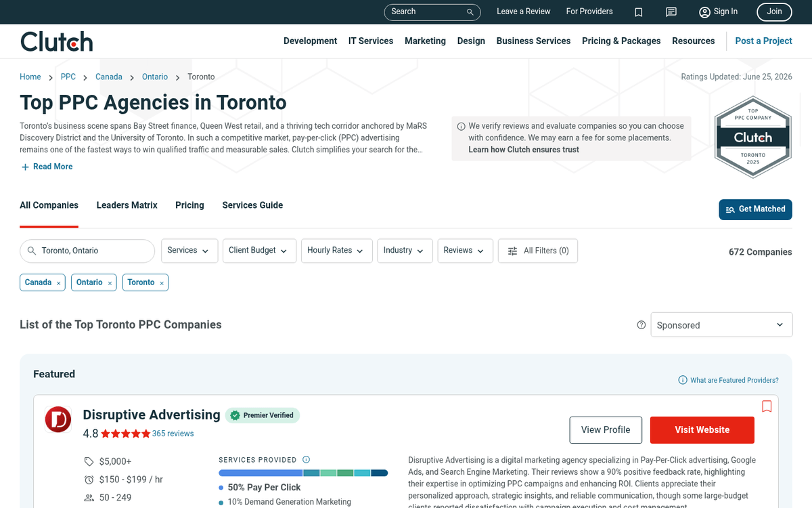
Task: Expand the Hourly Rates dropdown
Action: pos(336,251)
